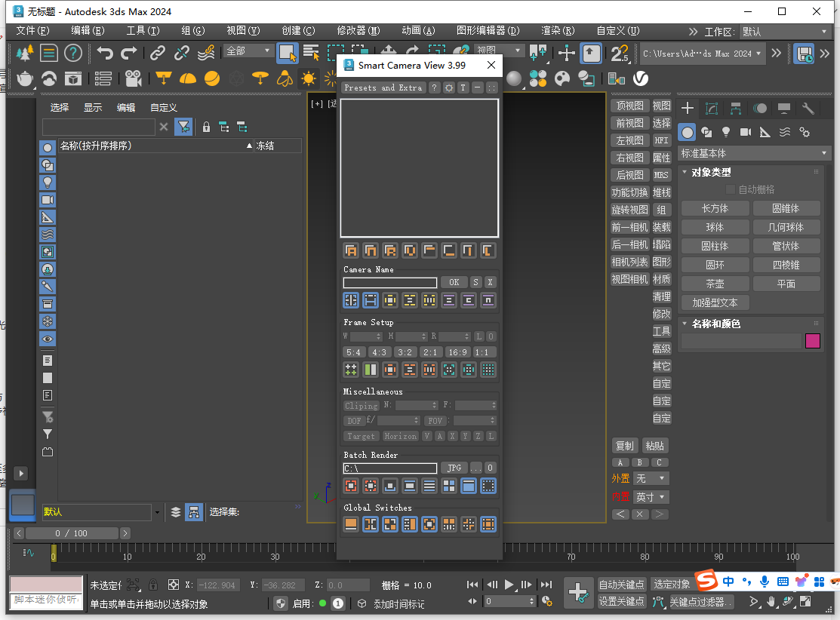Toggle the eye visibility filter in Scene Explorer
The height and width of the screenshot is (620, 840).
point(48,339)
